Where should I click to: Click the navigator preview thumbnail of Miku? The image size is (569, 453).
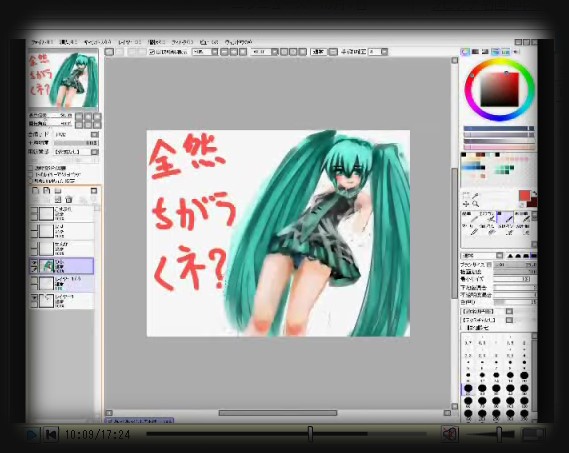click(x=63, y=80)
